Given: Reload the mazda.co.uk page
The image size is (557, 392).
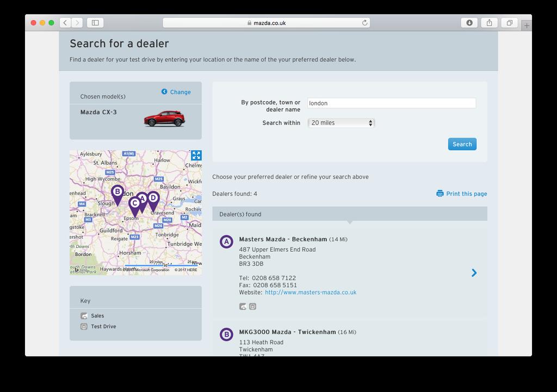Looking at the screenshot, I should (364, 23).
